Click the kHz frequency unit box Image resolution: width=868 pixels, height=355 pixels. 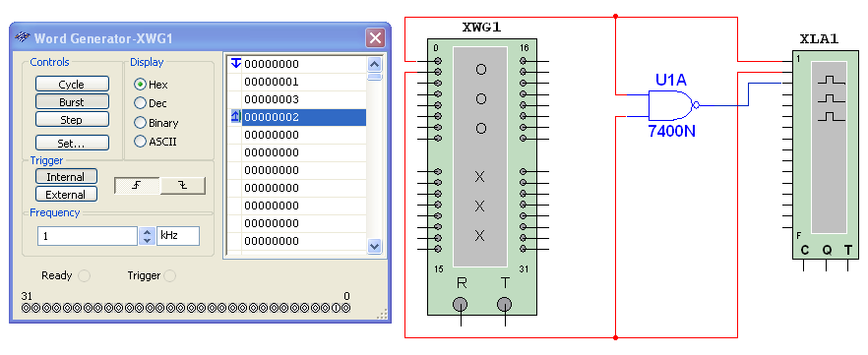click(x=178, y=236)
